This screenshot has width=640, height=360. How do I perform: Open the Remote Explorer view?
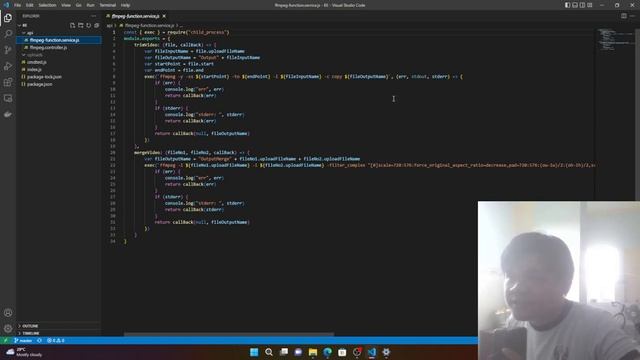(x=8, y=98)
